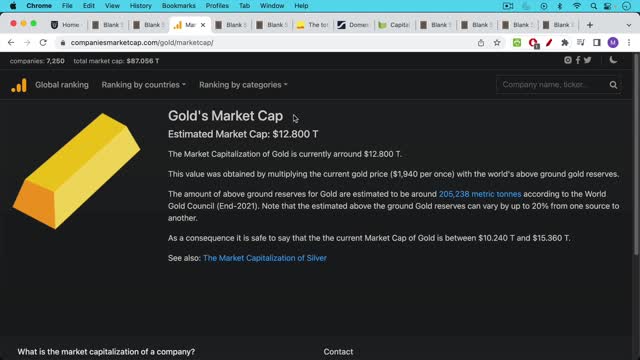Screen dimensions: 640x360
Task: Open the Extensions puzzle piece menu
Action: point(565,42)
